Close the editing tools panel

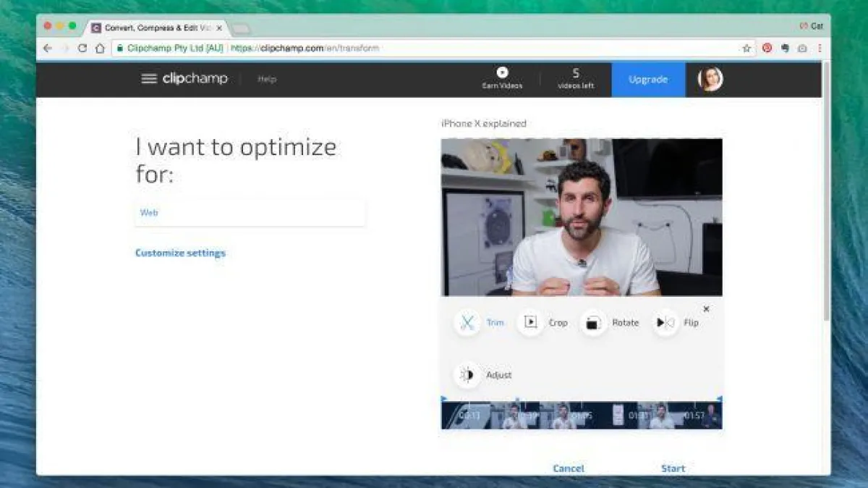(706, 309)
